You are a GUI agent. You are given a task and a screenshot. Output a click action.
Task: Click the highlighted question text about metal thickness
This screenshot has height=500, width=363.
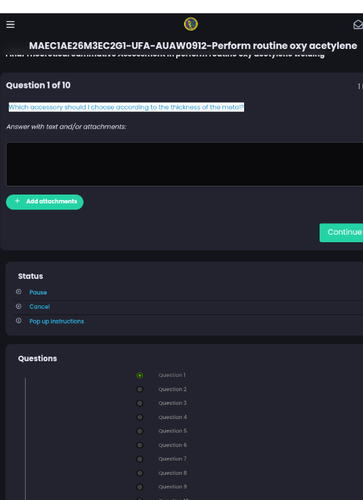[x=126, y=107]
